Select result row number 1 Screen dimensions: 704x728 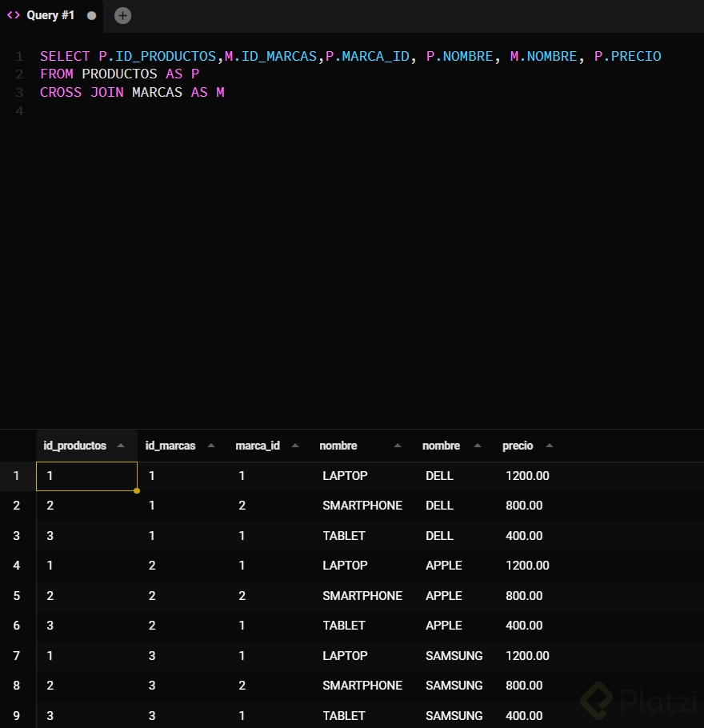(16, 476)
